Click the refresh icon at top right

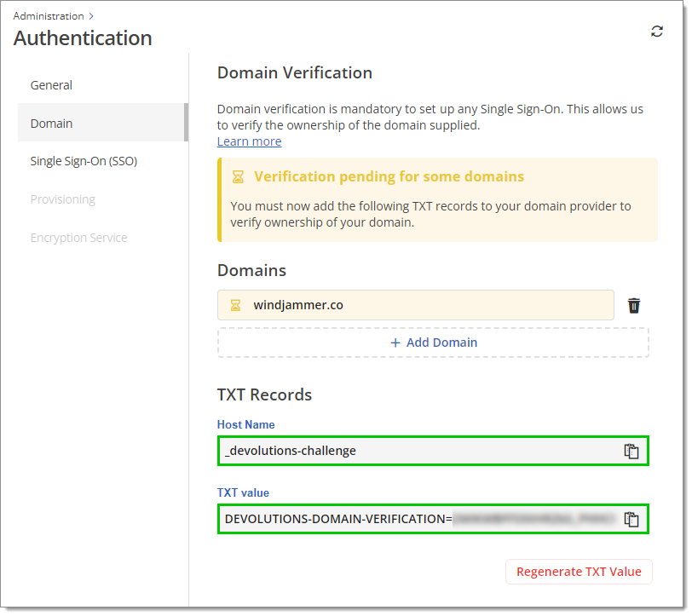point(657,32)
